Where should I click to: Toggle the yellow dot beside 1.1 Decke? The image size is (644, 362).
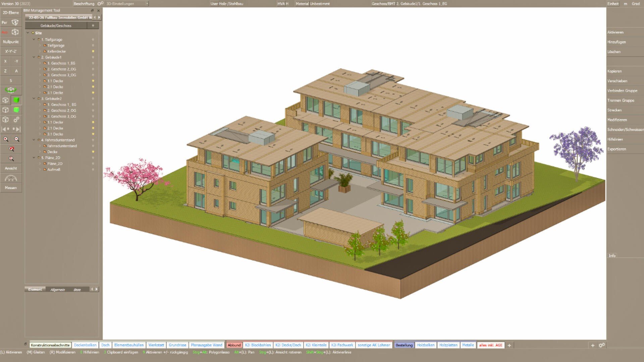point(93,81)
